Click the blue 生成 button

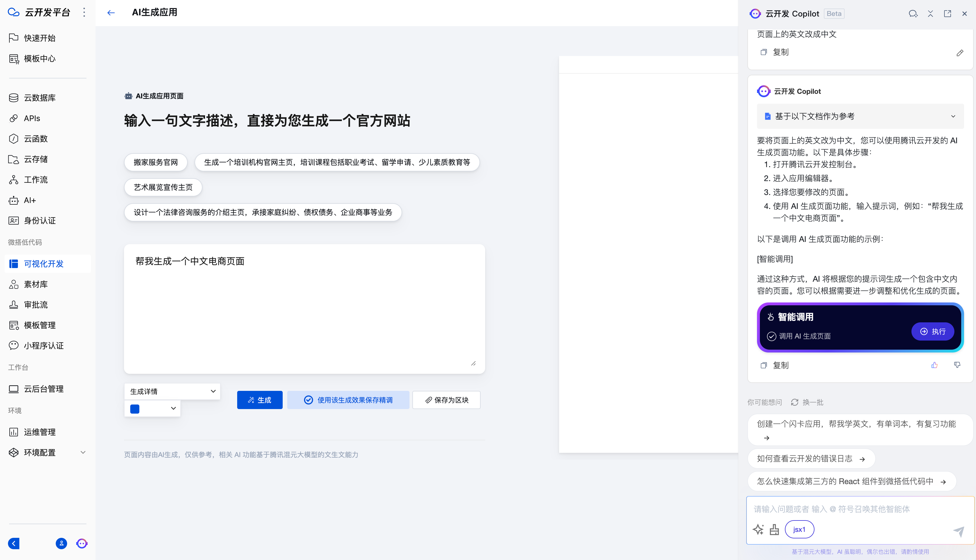point(260,400)
